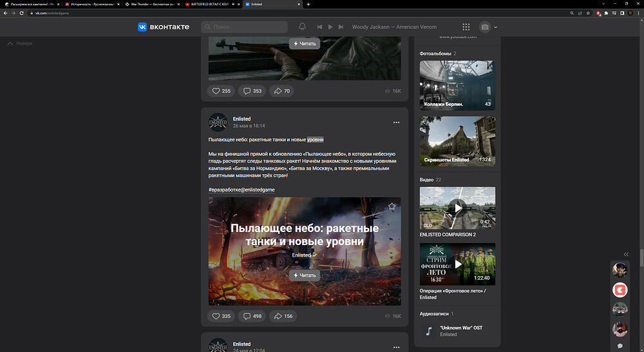Focus the Поиск search field
644x352 pixels.
[x=244, y=26]
